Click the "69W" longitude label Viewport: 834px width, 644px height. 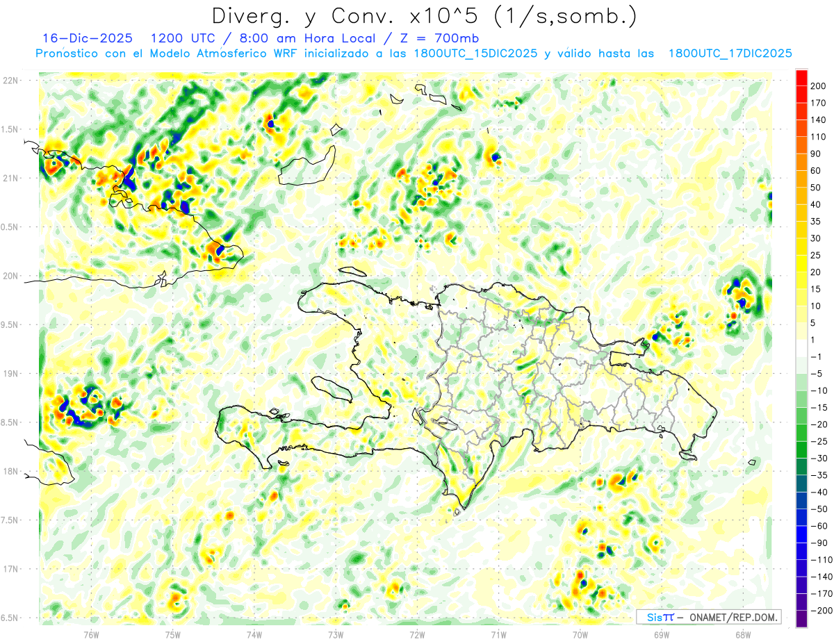coord(662,635)
